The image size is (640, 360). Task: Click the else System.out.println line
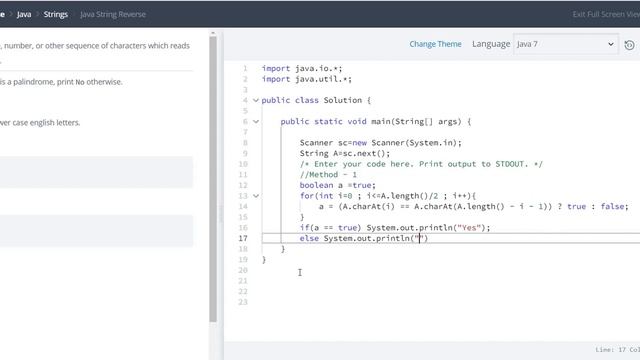pos(363,238)
